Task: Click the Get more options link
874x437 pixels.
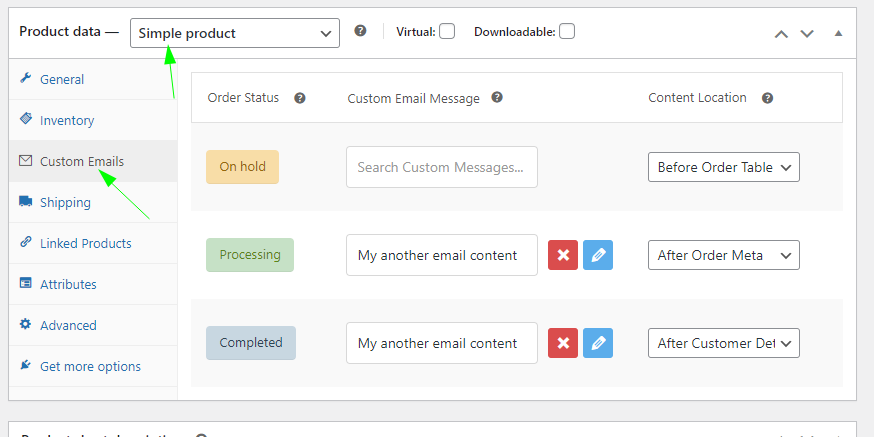Action: click(90, 366)
